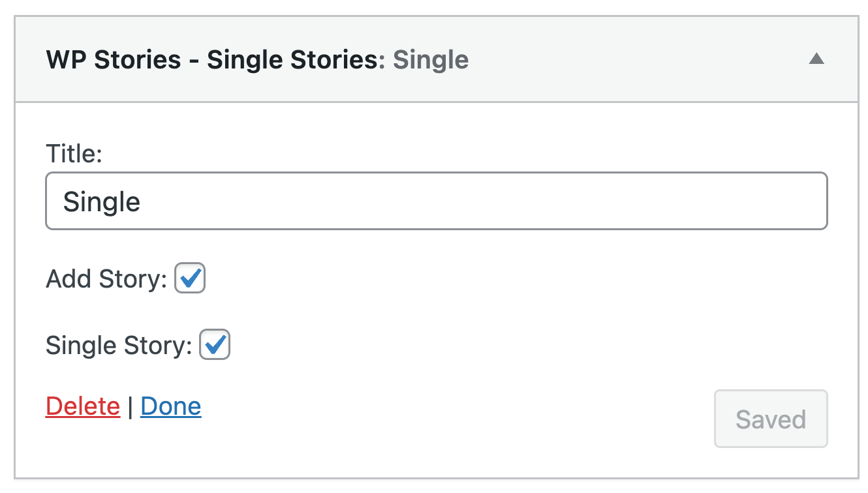This screenshot has width=868, height=493.
Task: Click the 'Title:' label
Action: click(x=74, y=154)
